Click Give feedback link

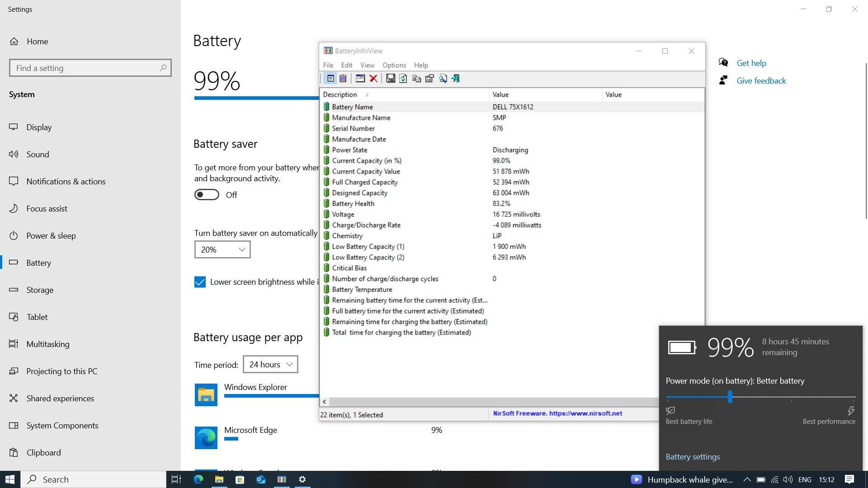[761, 81]
